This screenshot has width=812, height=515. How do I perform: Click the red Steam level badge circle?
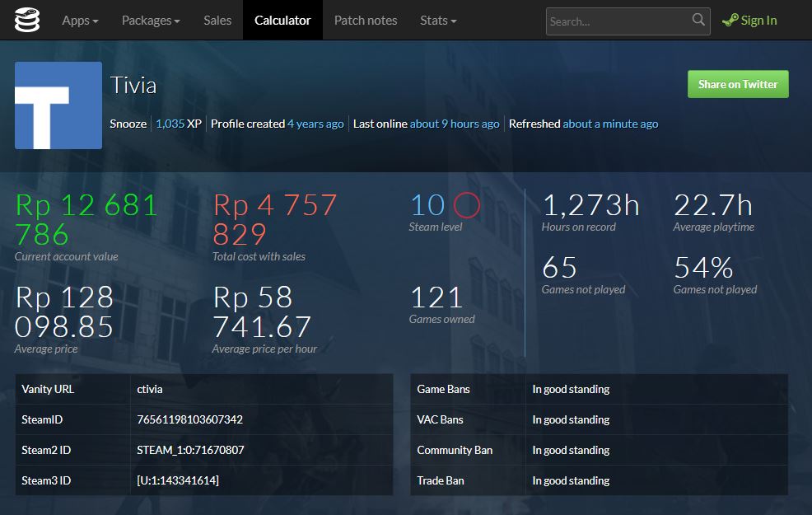467,204
